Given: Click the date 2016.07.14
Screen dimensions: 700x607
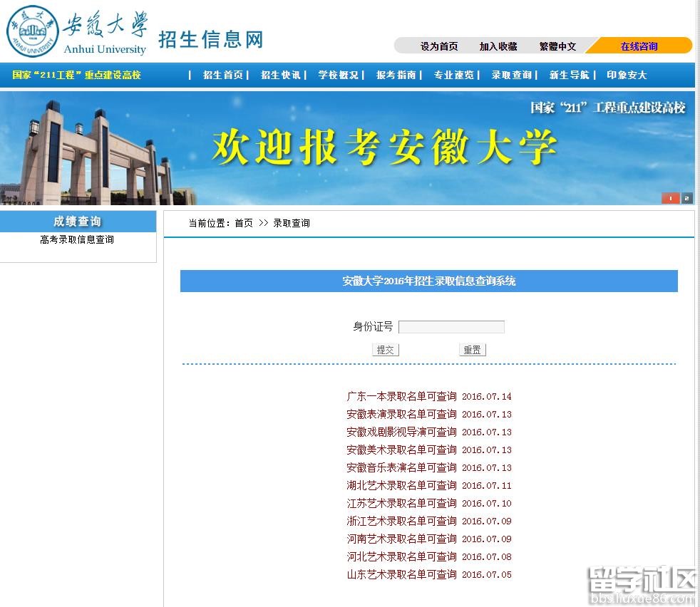Looking at the screenshot, I should point(487,397).
